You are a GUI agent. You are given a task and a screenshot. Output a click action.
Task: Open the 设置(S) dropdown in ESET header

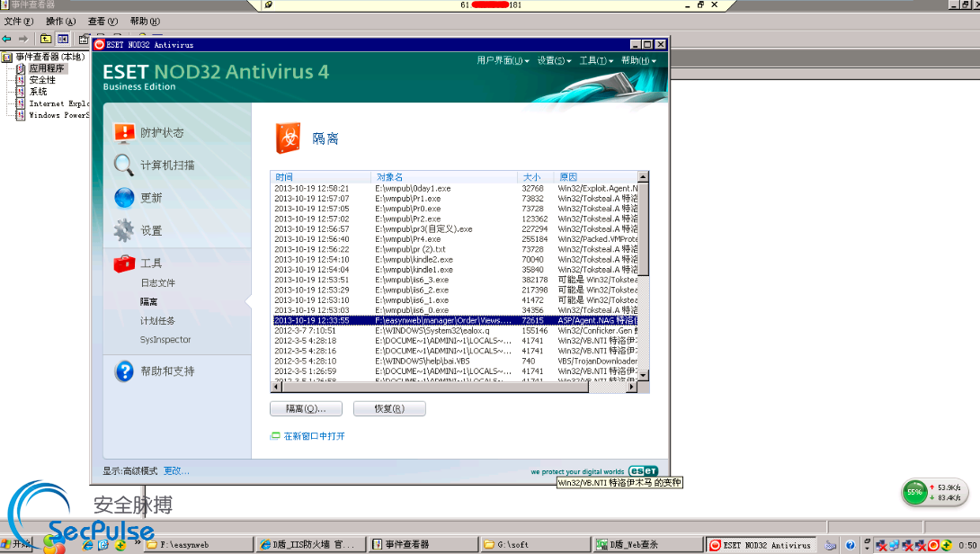click(555, 60)
